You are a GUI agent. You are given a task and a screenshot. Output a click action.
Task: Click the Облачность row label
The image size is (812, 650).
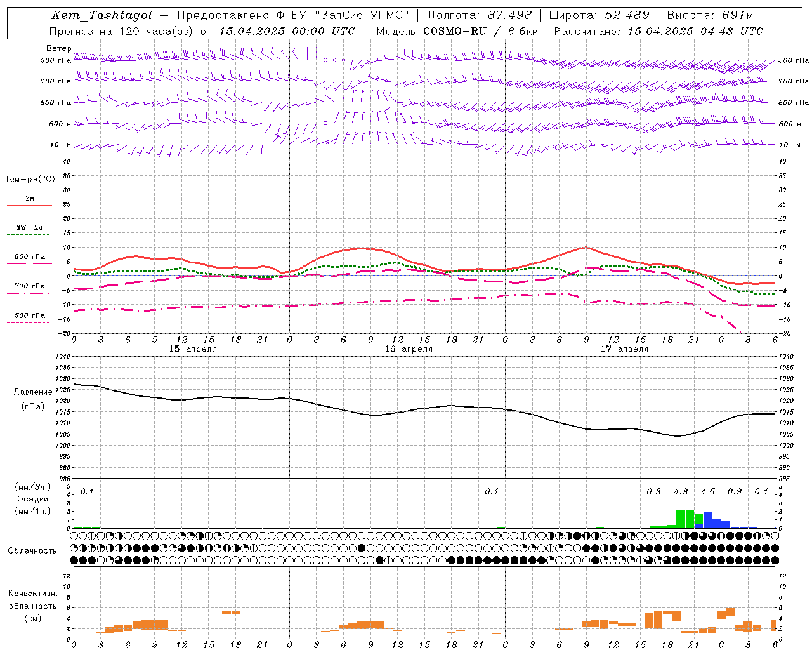(32, 550)
